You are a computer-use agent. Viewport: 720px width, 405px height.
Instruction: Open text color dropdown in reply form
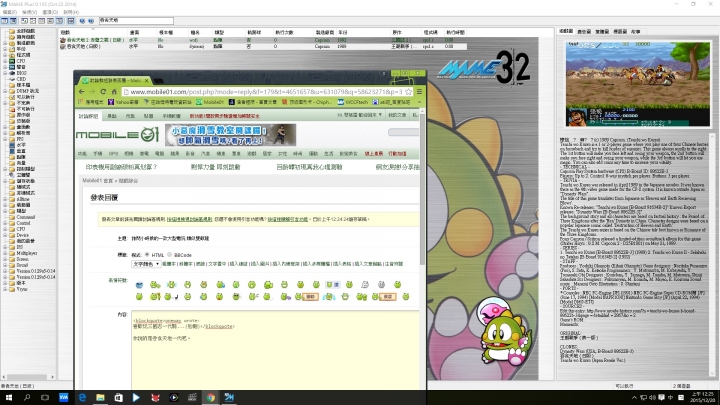pos(146,264)
